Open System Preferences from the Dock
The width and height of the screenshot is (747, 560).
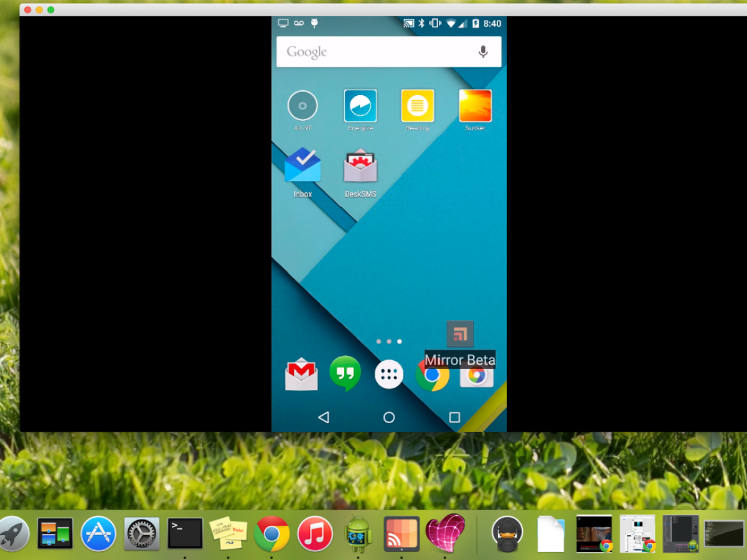point(142,534)
